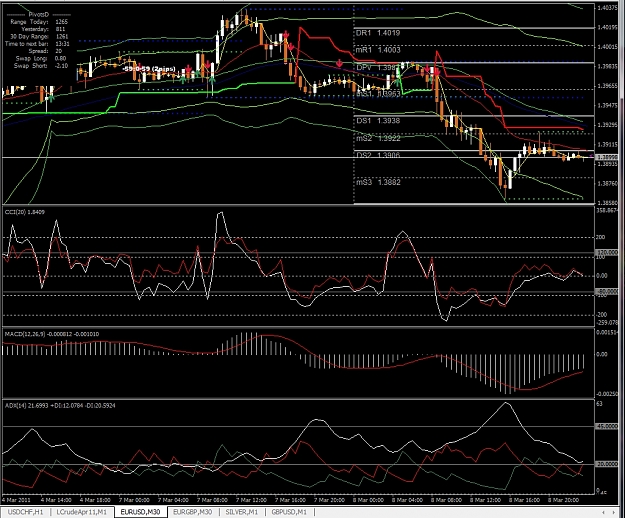
Task: Go to the GBPUSD,M1 chart tab
Action: tap(289, 512)
